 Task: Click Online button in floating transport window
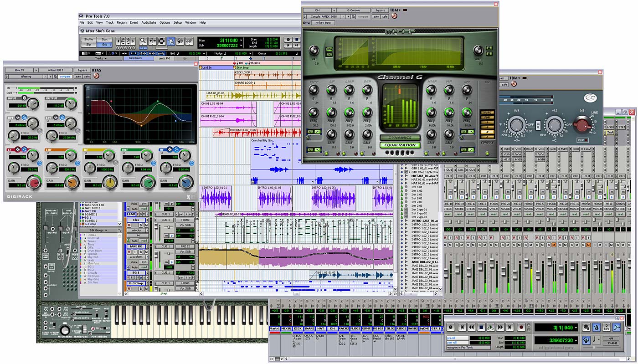(x=451, y=327)
